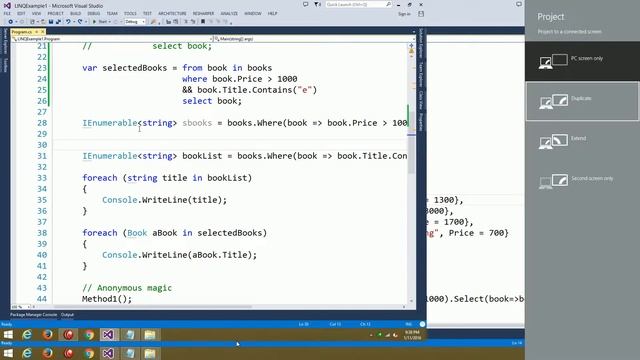Open Internet Explorer on upper taskbar
Screen dimensions: 640x360
pos(27,335)
